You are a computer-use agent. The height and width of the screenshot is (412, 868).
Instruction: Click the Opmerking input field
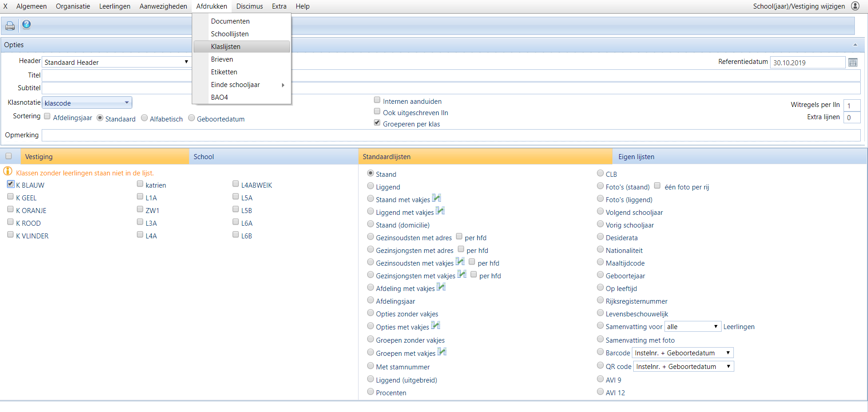click(x=451, y=135)
